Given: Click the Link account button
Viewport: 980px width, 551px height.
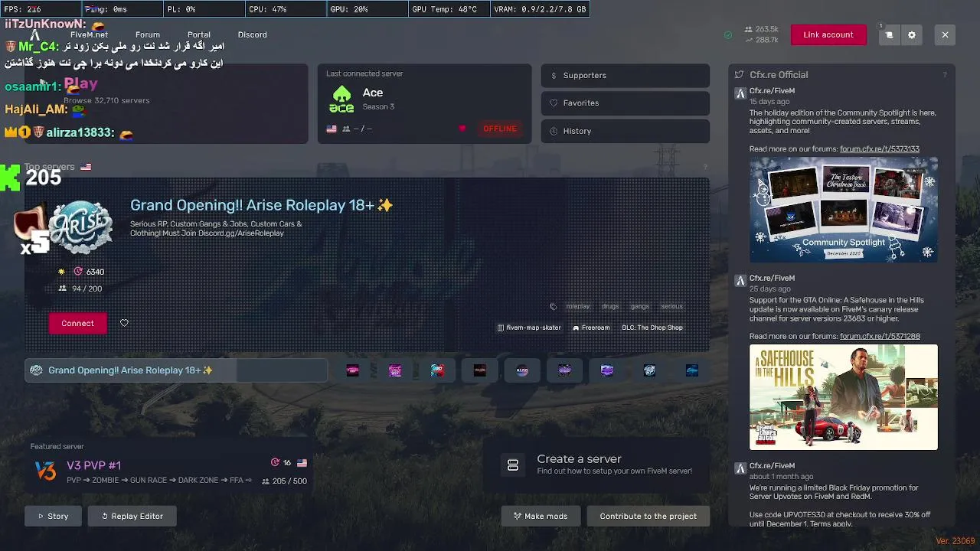Looking at the screenshot, I should point(828,34).
